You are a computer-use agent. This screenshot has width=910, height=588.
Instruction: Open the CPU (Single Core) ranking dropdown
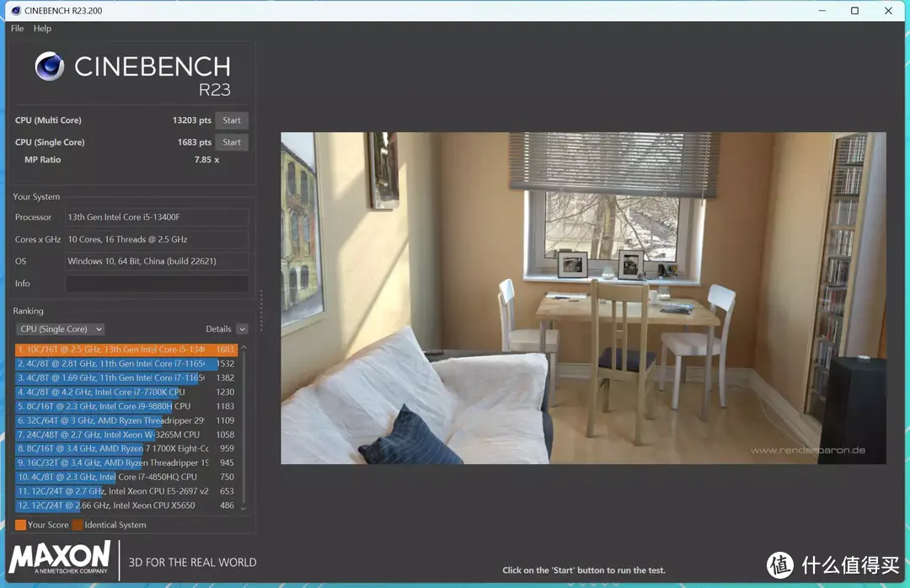61,329
